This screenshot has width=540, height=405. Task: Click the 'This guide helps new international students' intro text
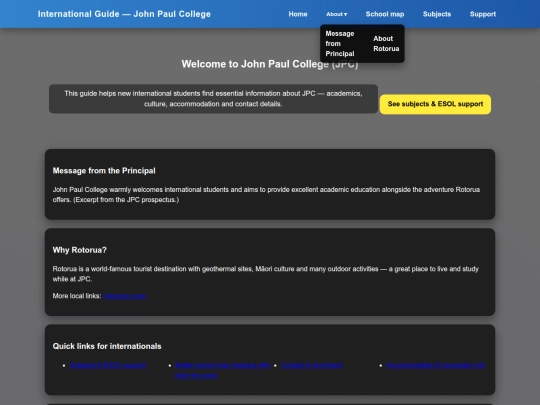coord(213,99)
